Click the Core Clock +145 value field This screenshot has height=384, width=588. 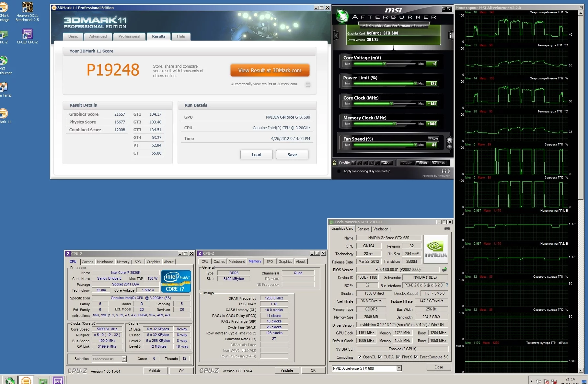click(x=432, y=104)
